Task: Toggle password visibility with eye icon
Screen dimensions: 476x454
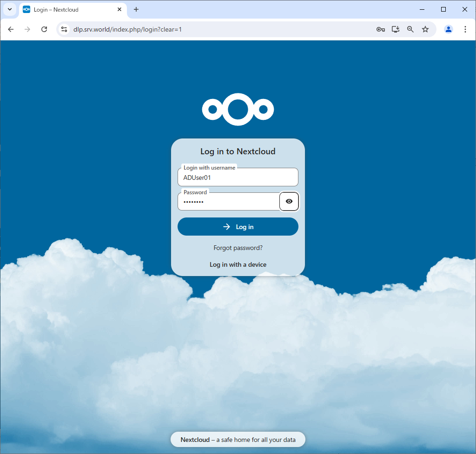Action: click(289, 201)
